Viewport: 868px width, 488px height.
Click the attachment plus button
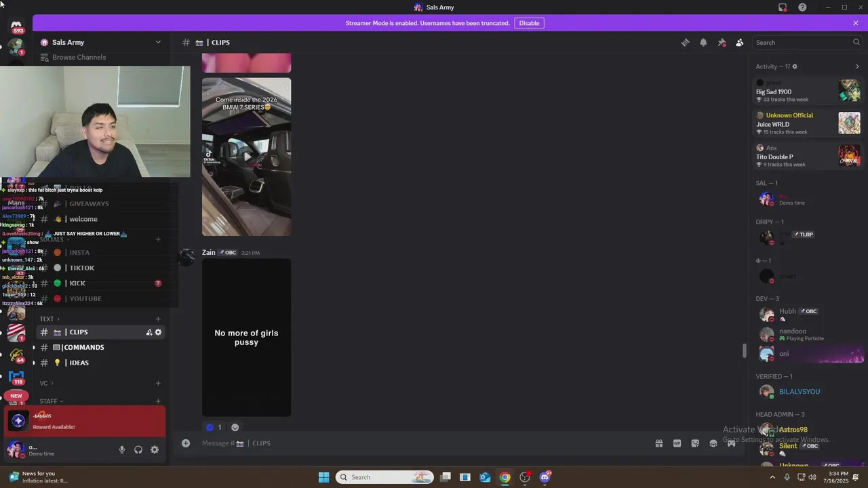tap(185, 443)
